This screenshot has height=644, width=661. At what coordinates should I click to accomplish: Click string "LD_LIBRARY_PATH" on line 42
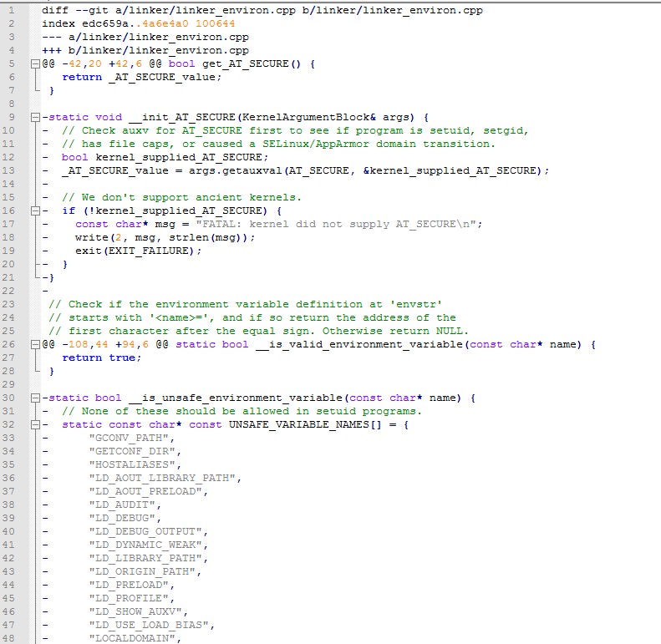click(145, 559)
